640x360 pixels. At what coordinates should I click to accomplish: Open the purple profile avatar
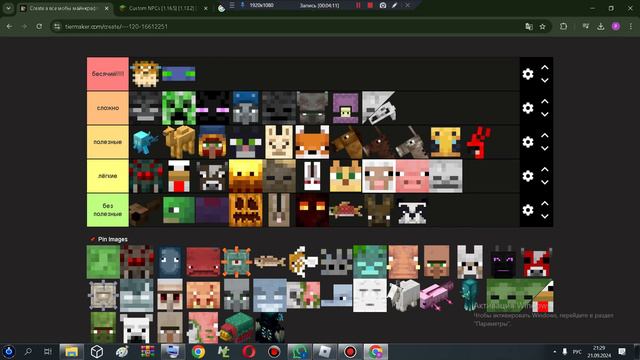click(x=616, y=27)
